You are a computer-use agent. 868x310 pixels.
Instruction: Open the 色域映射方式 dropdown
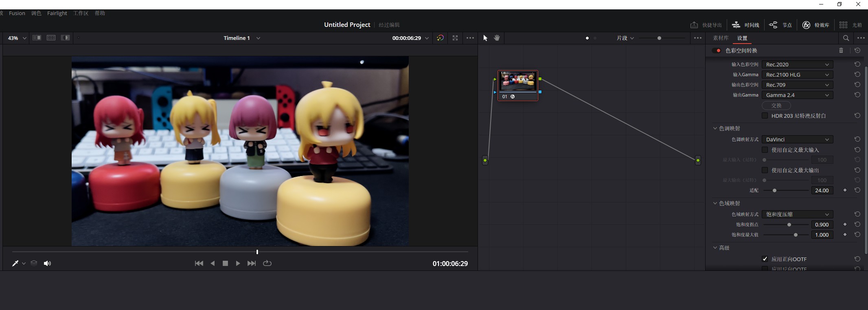coord(797,214)
